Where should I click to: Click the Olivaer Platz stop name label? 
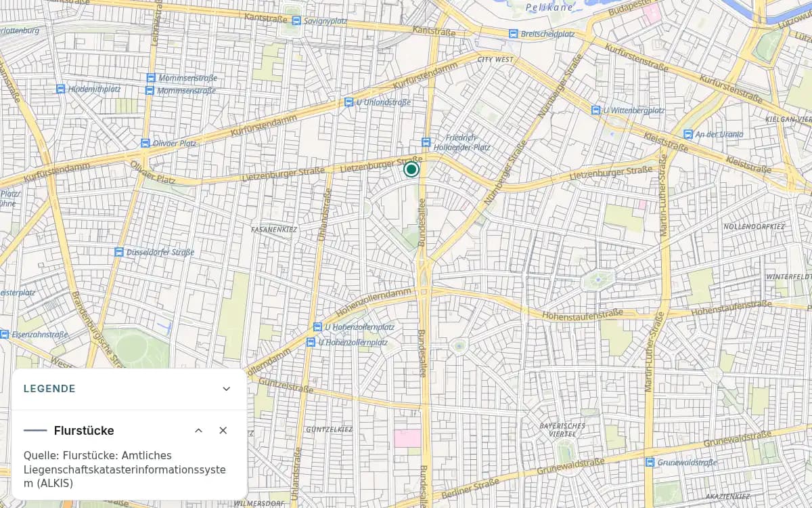coord(175,143)
